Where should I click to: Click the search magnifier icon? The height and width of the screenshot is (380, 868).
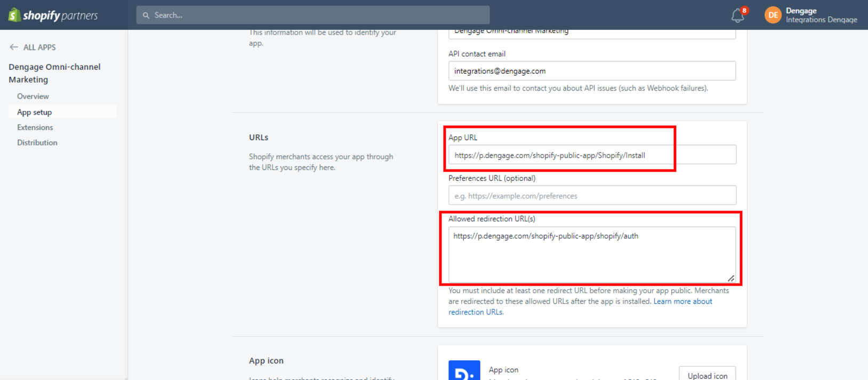pyautogui.click(x=146, y=15)
